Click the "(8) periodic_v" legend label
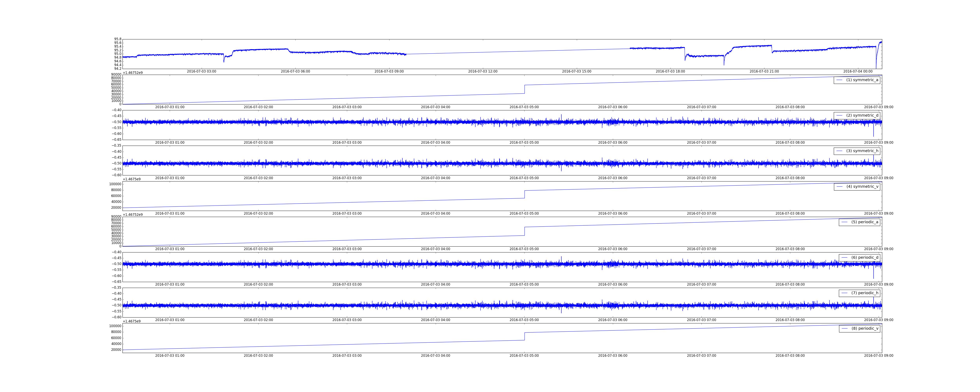Image resolution: width=980 pixels, height=392 pixels. 865,328
